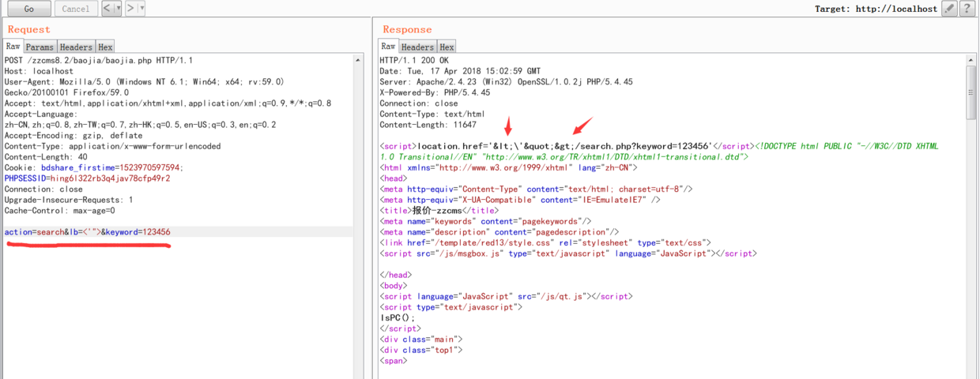This screenshot has height=379, width=980.
Task: Click the 'Upgrade-Insecure-Requests: 1' line
Action: coord(69,200)
